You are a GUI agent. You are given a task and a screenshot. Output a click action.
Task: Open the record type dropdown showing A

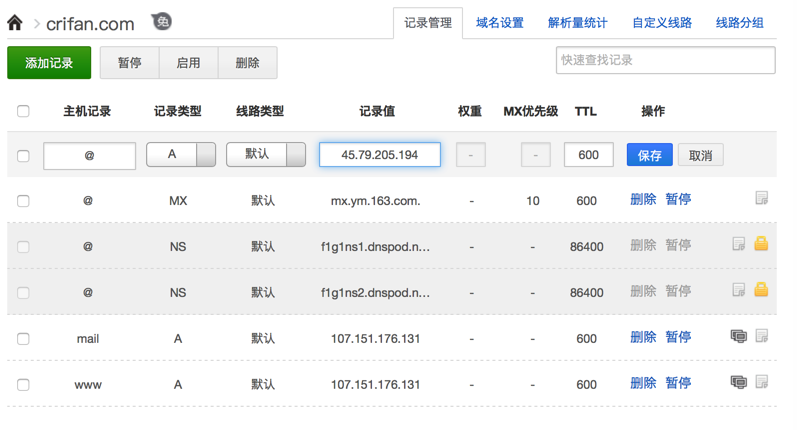click(181, 155)
